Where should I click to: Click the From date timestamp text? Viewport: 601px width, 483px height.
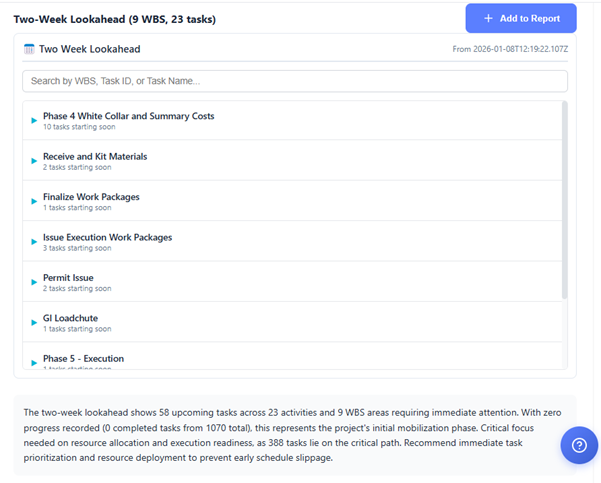pos(510,49)
